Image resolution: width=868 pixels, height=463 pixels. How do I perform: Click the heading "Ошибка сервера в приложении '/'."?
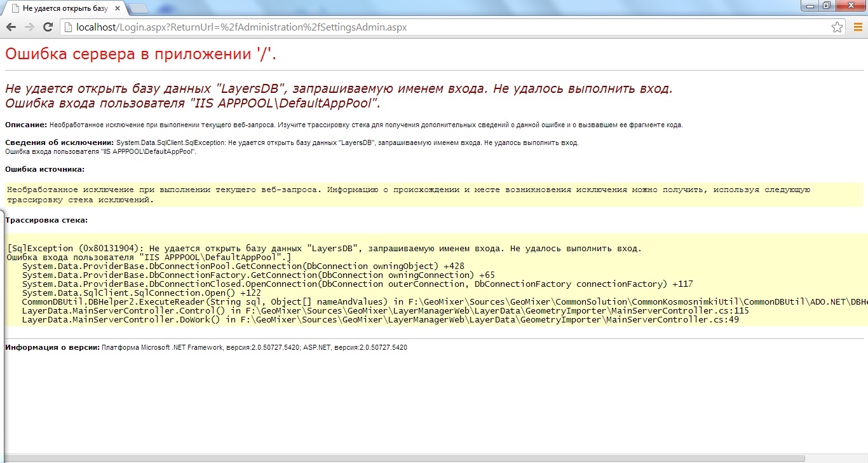141,54
